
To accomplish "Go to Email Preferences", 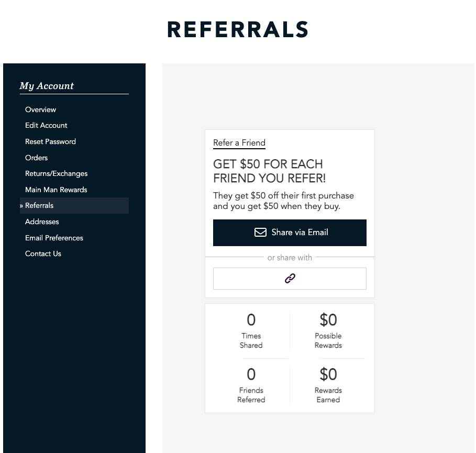I will point(54,238).
